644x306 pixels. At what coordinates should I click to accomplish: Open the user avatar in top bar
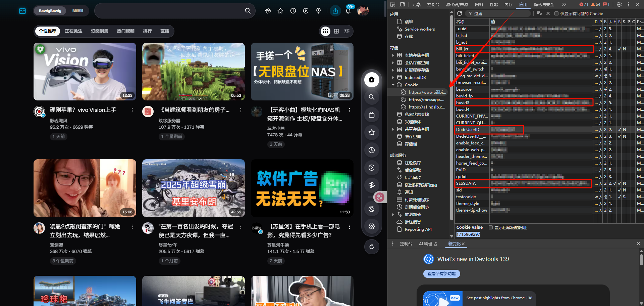pos(363,11)
